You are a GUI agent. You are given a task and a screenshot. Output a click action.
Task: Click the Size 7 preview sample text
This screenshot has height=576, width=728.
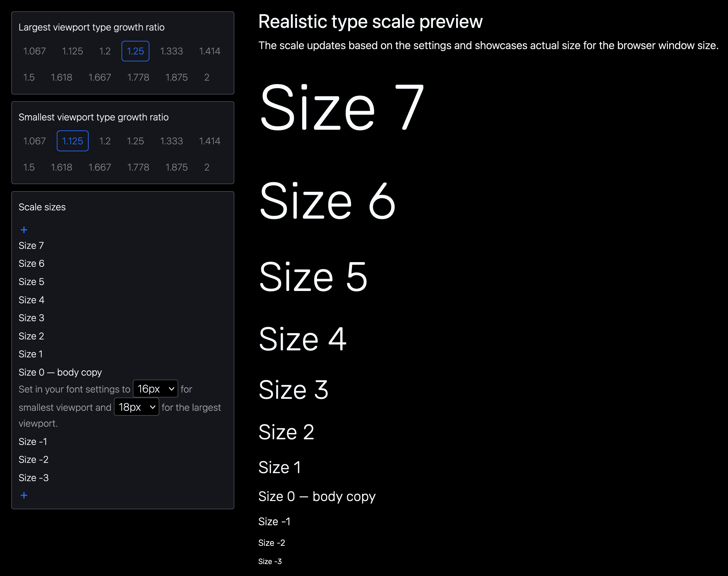tap(342, 107)
